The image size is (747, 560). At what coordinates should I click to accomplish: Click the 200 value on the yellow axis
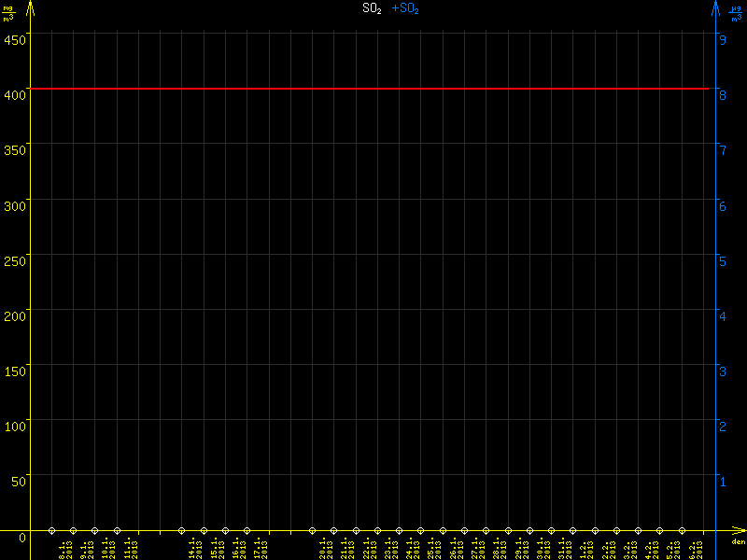point(14,315)
